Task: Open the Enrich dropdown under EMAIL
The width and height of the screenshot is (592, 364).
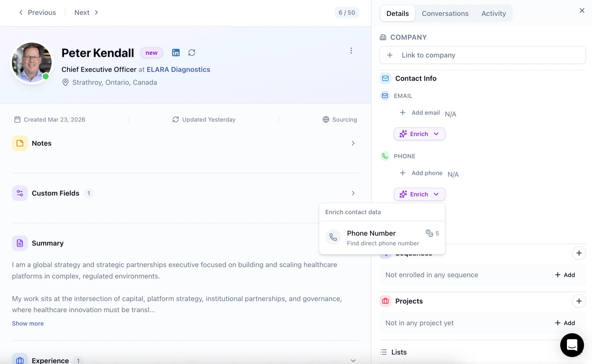Action: point(419,134)
